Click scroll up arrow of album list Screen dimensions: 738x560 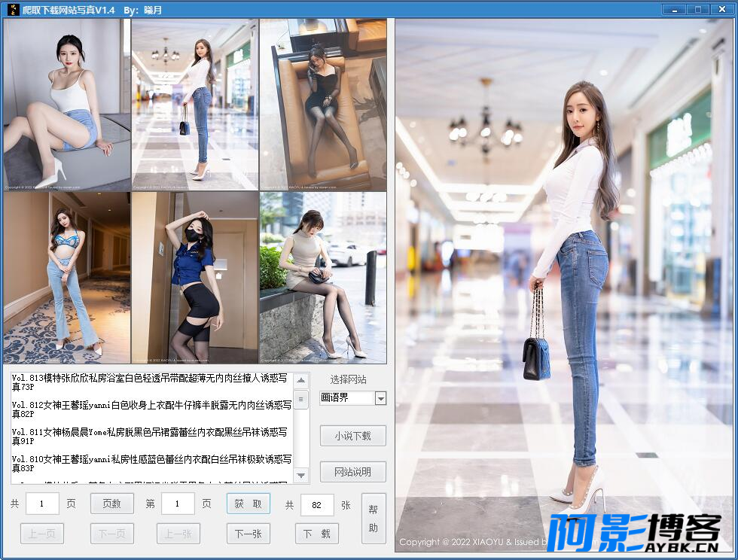click(x=301, y=380)
